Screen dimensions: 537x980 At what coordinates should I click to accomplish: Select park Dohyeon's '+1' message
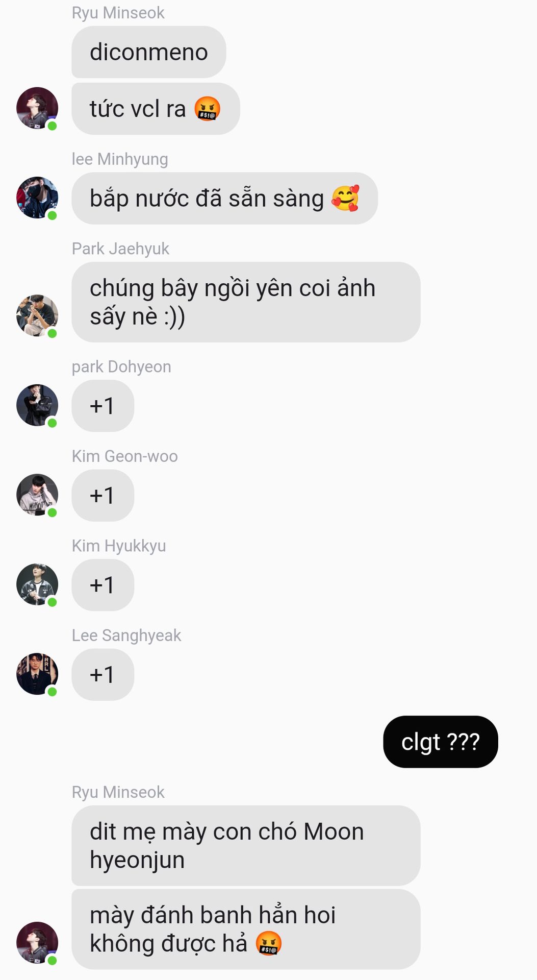pos(103,406)
